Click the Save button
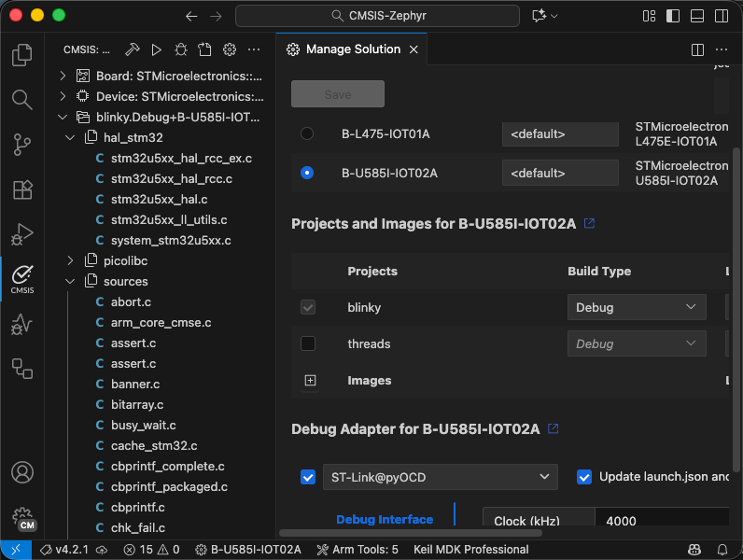Image resolution: width=743 pixels, height=560 pixels. (x=337, y=94)
